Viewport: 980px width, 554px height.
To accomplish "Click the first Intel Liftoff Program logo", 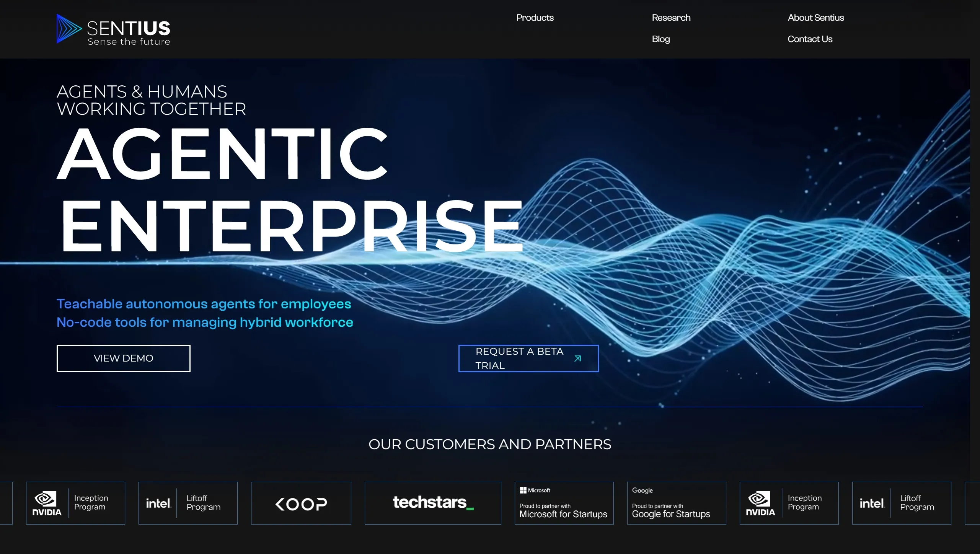I will [x=188, y=503].
